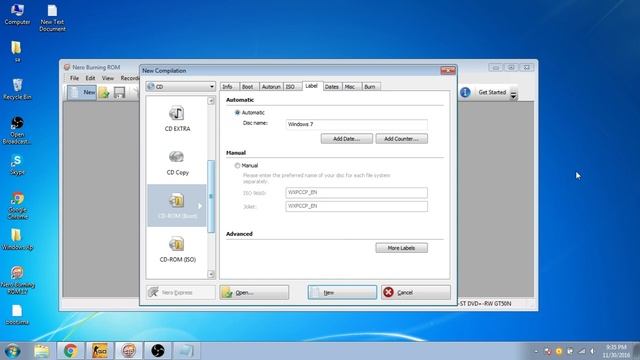Image resolution: width=640 pixels, height=360 pixels.
Task: Select the Nero Burning ROM desktop shortcut
Action: 17,280
